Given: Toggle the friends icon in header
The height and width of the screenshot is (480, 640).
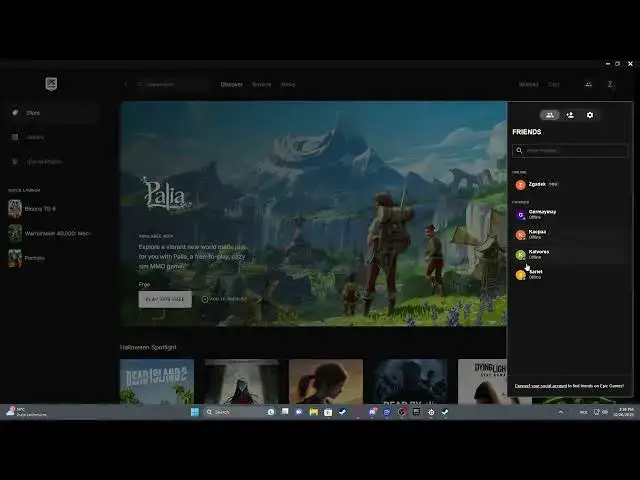Looking at the screenshot, I should [589, 84].
